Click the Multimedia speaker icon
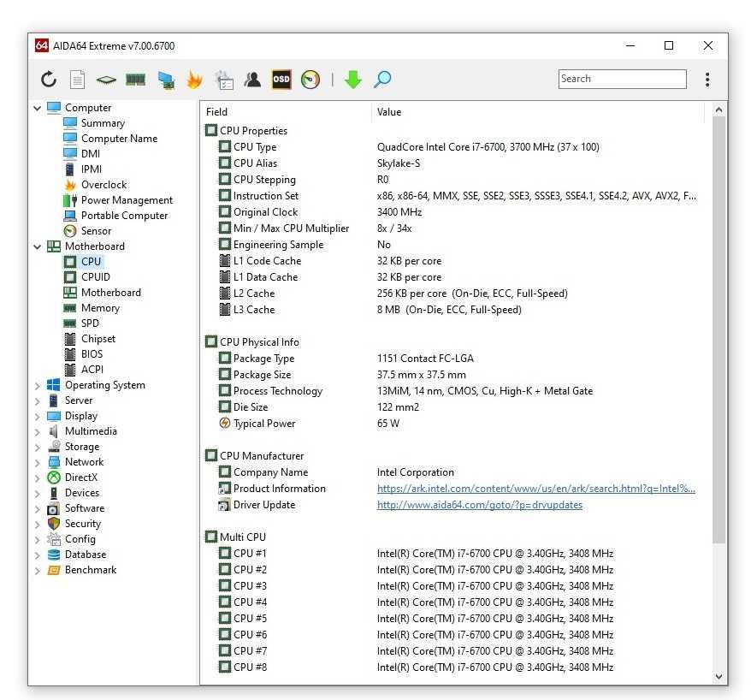This screenshot has width=751, height=700. [x=54, y=431]
